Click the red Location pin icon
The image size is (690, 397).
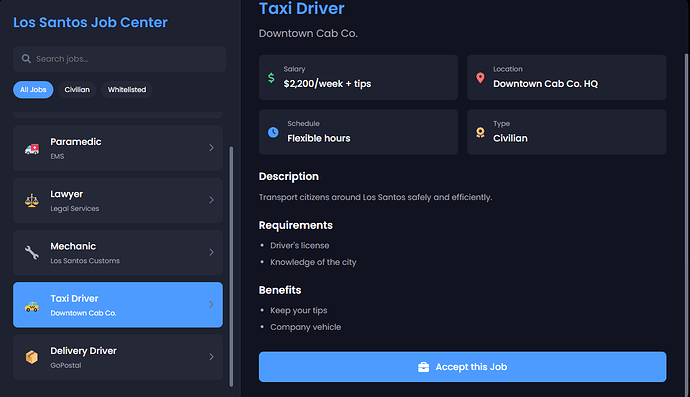pyautogui.click(x=481, y=78)
